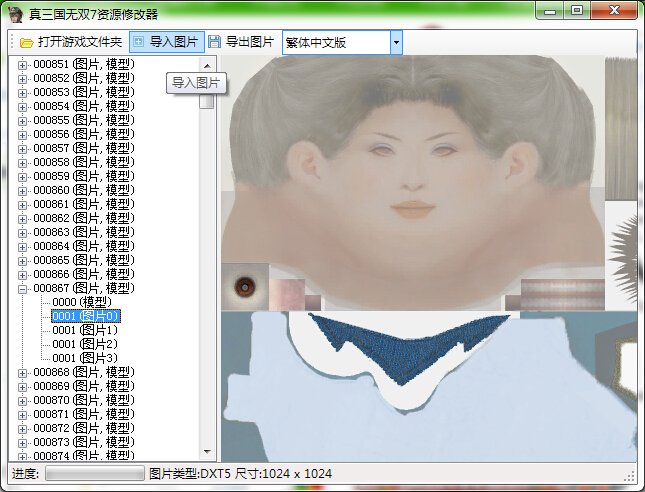Click the export image save icon
The height and width of the screenshot is (492, 645).
click(x=214, y=42)
